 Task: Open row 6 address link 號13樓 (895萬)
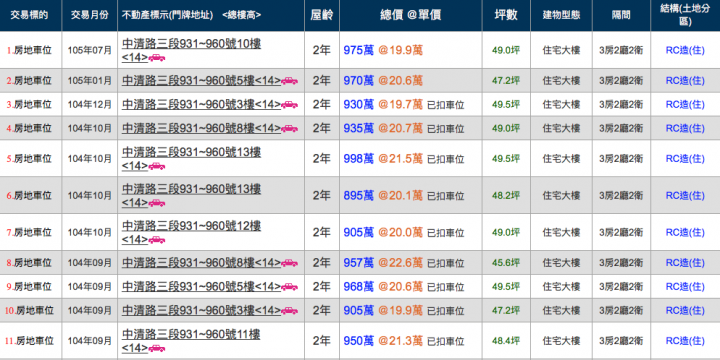[191, 196]
